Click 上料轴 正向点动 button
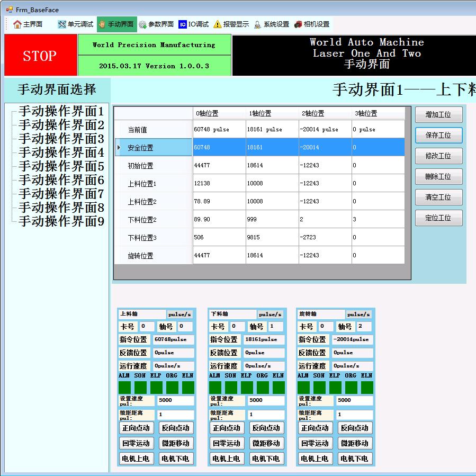 point(136,428)
